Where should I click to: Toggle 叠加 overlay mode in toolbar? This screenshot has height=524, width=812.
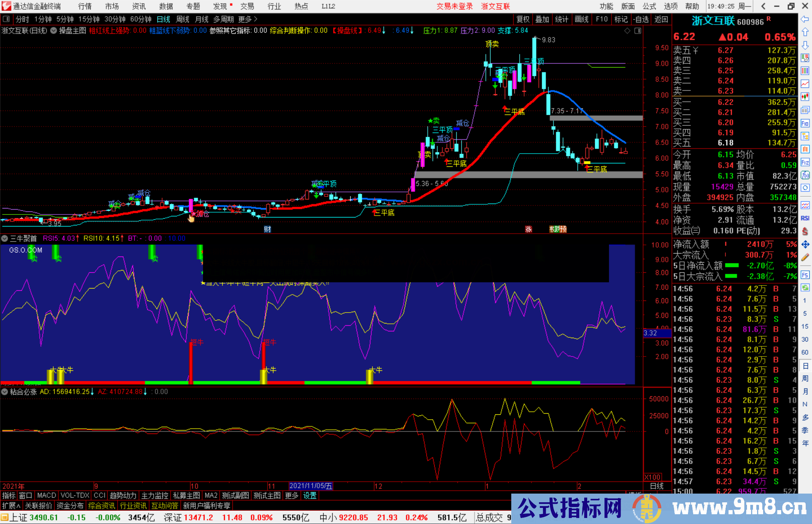(542, 19)
